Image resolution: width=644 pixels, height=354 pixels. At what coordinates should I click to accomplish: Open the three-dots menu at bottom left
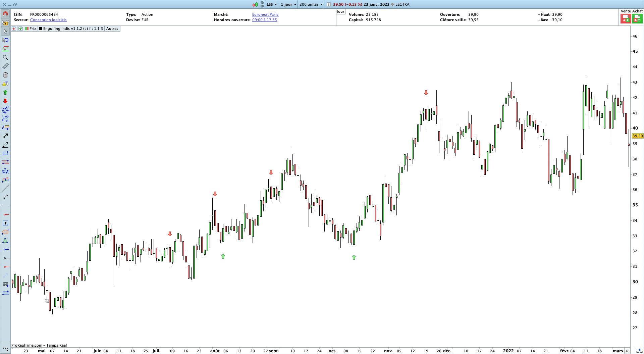pos(5,349)
